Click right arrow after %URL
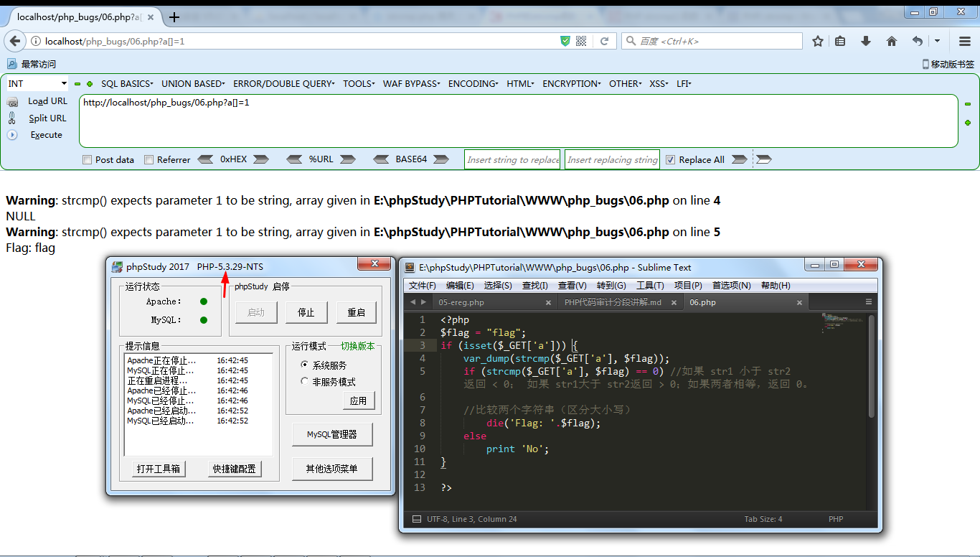980x557 pixels. (x=348, y=159)
